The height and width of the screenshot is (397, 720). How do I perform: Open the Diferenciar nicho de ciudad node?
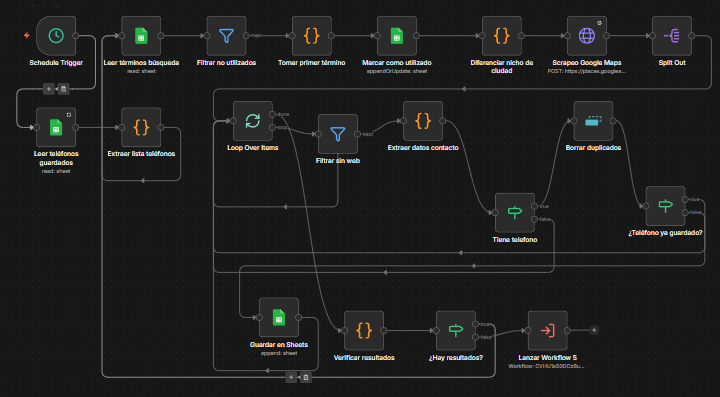(502, 36)
